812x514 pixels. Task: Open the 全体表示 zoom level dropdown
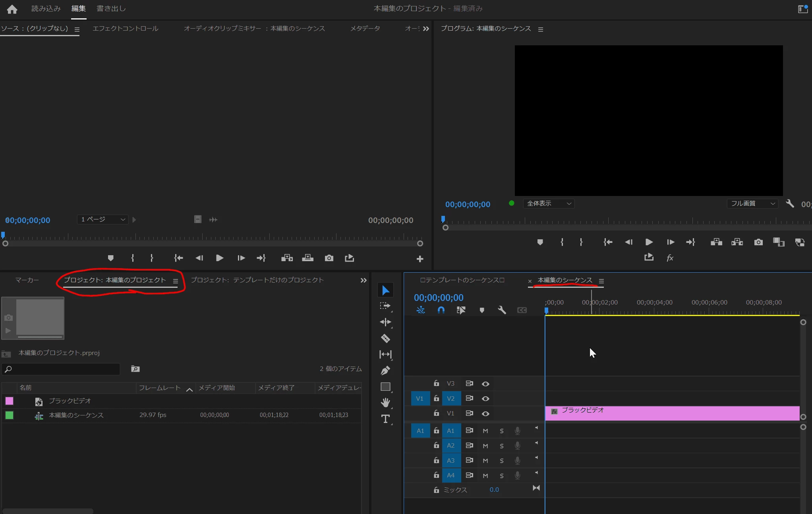coord(549,204)
